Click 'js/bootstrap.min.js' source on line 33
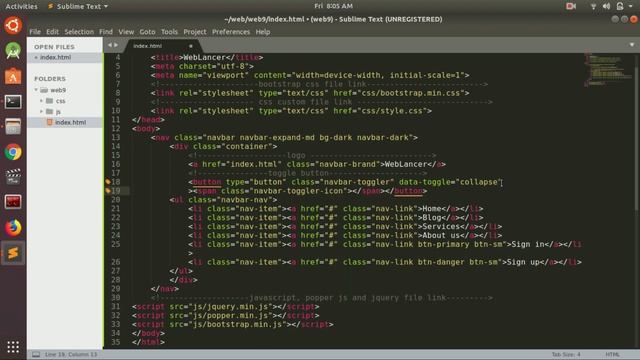 [237, 324]
